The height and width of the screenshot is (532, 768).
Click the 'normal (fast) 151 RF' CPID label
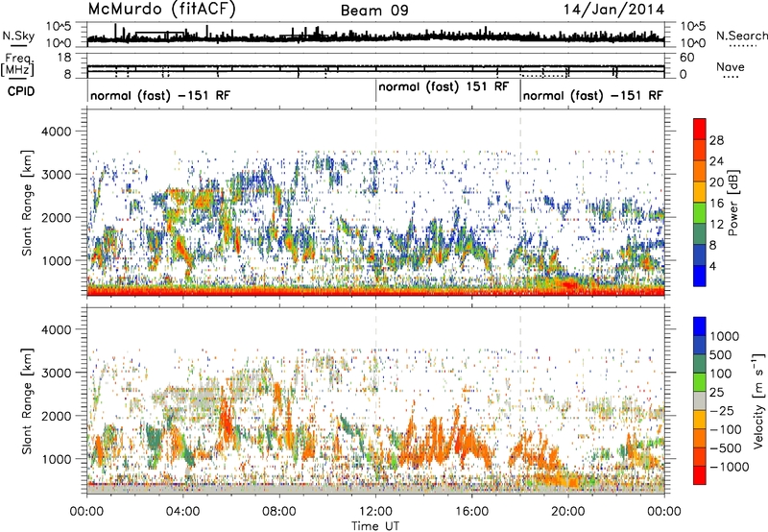pos(444,87)
